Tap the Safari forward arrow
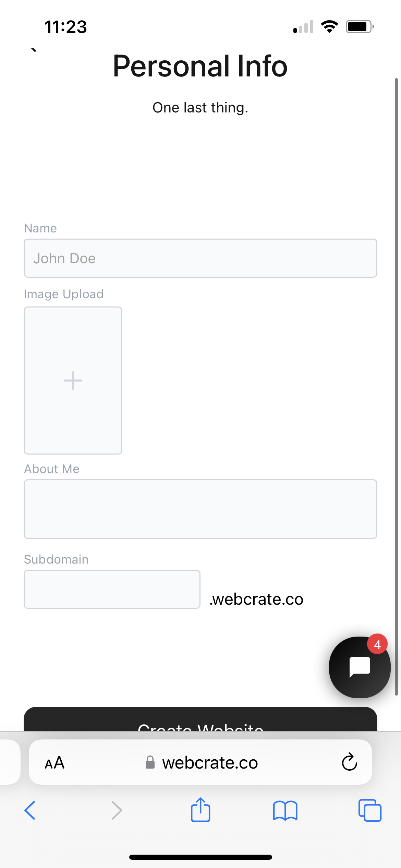401x868 pixels. click(117, 810)
